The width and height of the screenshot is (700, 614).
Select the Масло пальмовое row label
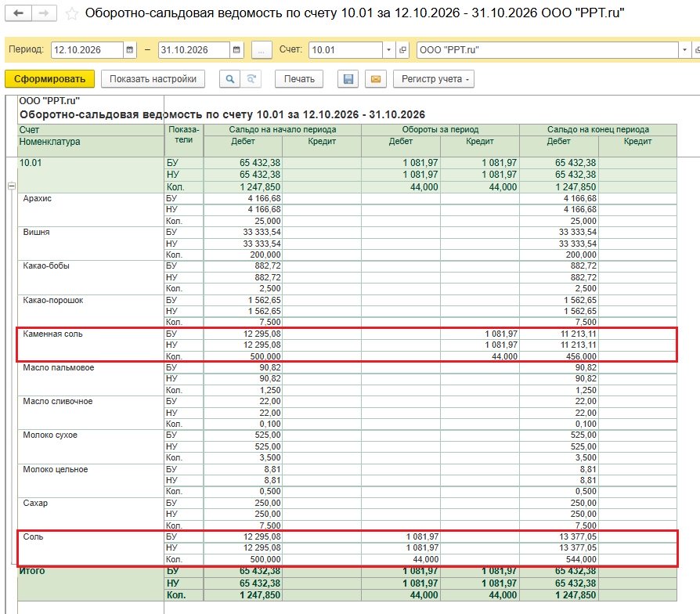[59, 367]
